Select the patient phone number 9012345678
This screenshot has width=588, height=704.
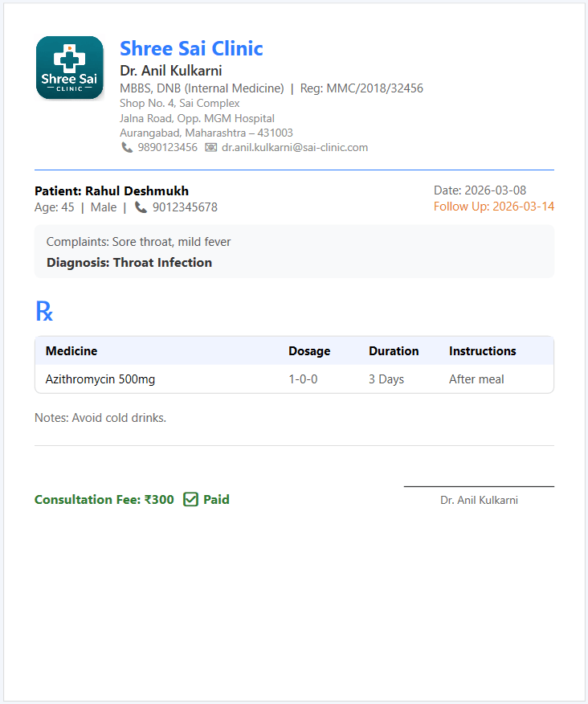(x=185, y=207)
